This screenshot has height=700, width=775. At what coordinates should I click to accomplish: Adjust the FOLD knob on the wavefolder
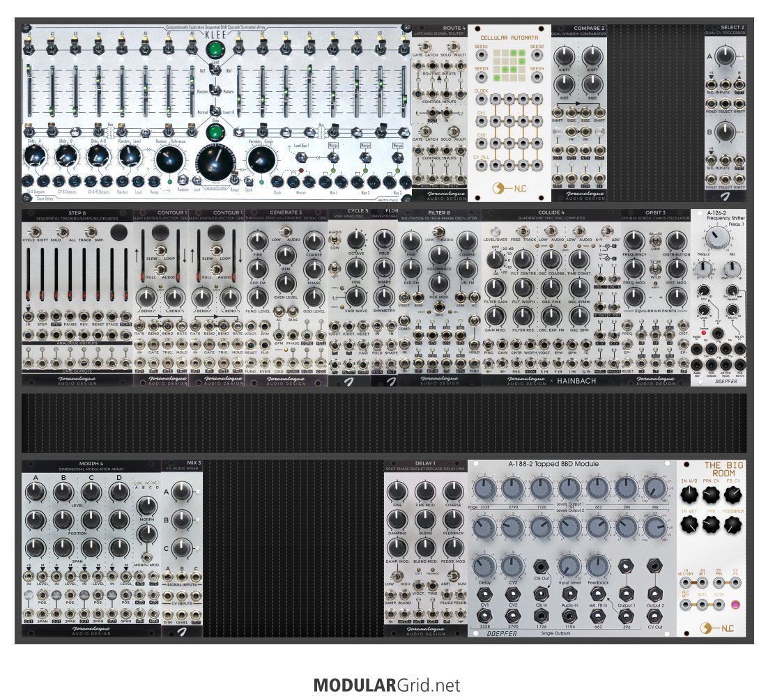[383, 240]
